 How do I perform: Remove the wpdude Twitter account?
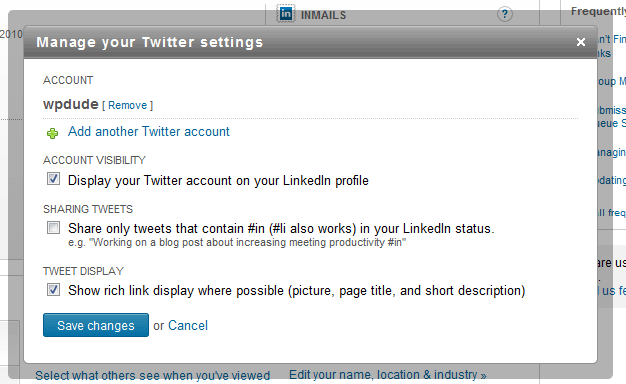point(127,105)
